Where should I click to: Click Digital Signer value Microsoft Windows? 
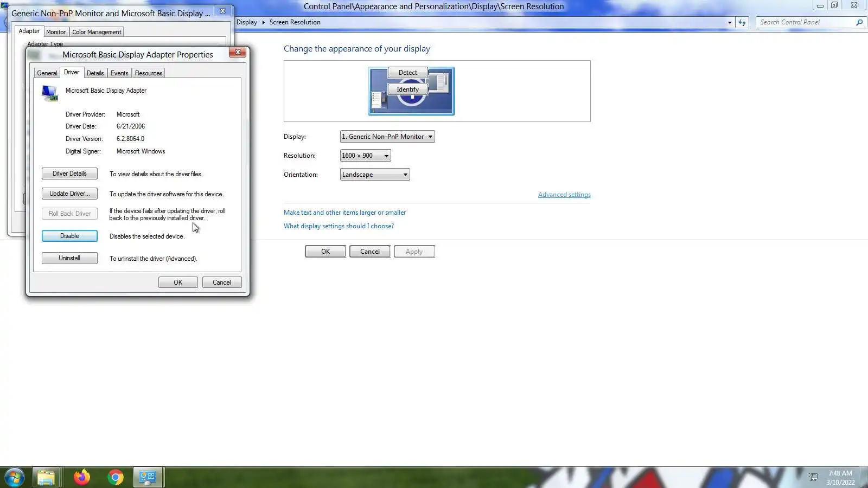pyautogui.click(x=141, y=151)
